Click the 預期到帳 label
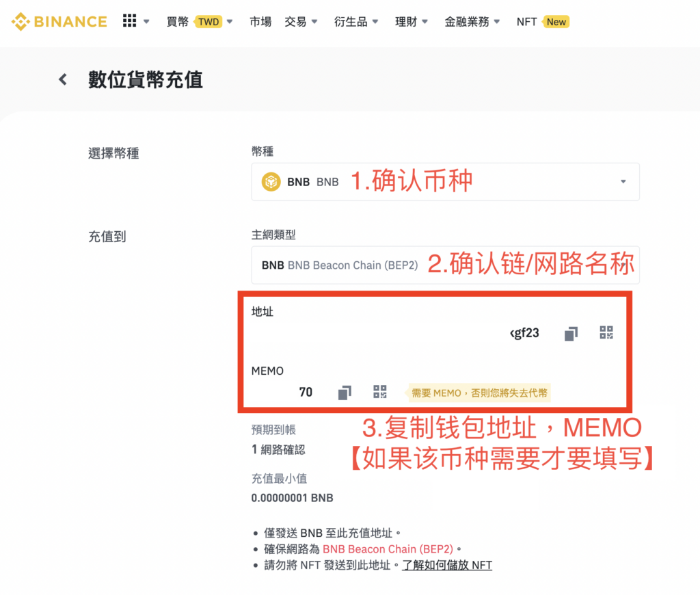 (x=273, y=429)
